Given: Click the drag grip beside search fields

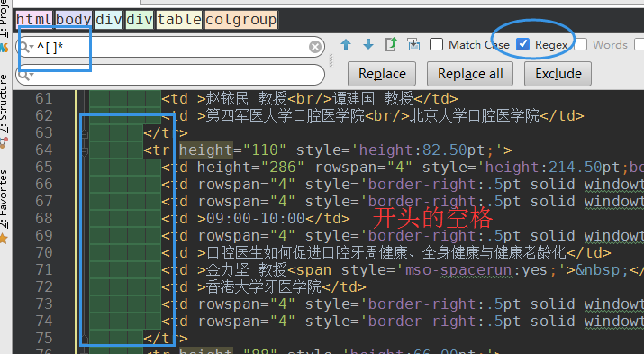Looking at the screenshot, I should (331, 60).
